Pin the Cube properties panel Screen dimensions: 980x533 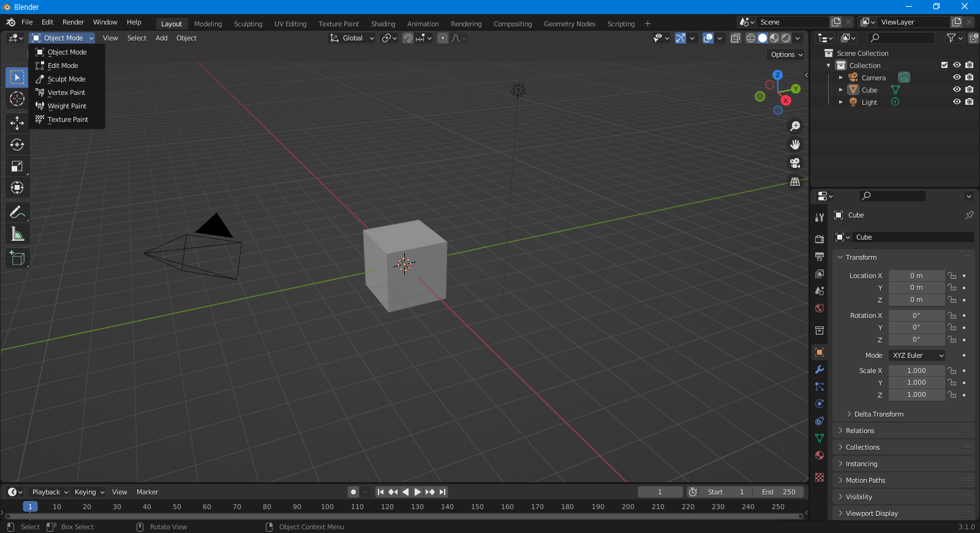tap(969, 215)
